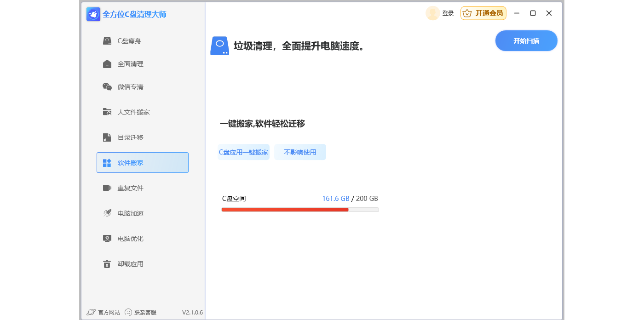644x320 pixels.
Task: Close the application window
Action: pos(549,13)
